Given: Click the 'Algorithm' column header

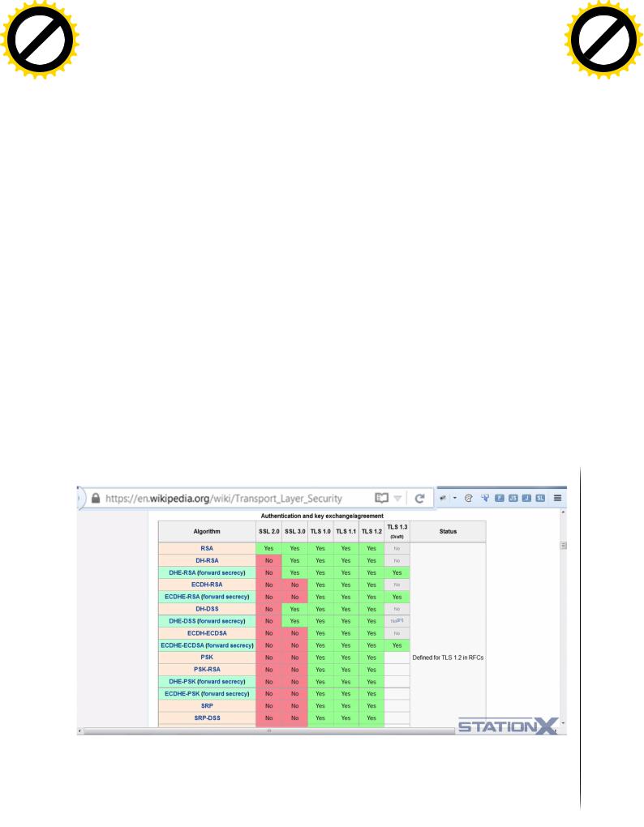Looking at the screenshot, I should point(207,532).
